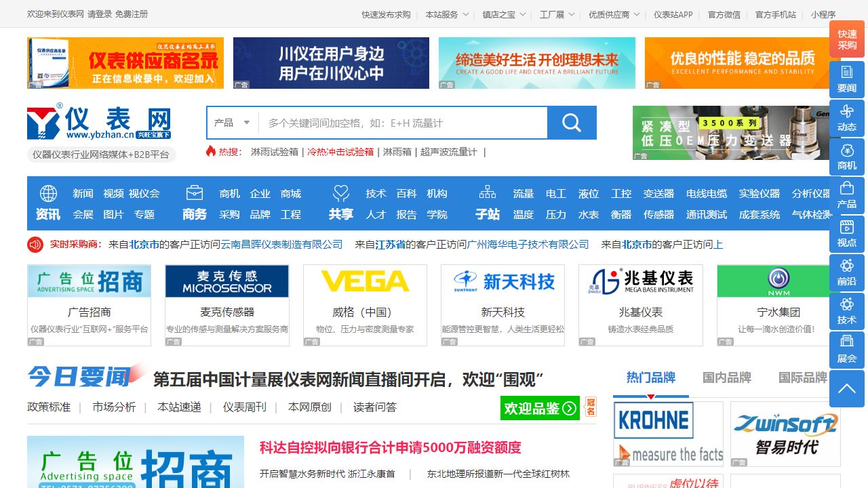
Task: Expand the 镇店之宝 dropdown
Action: pos(504,14)
